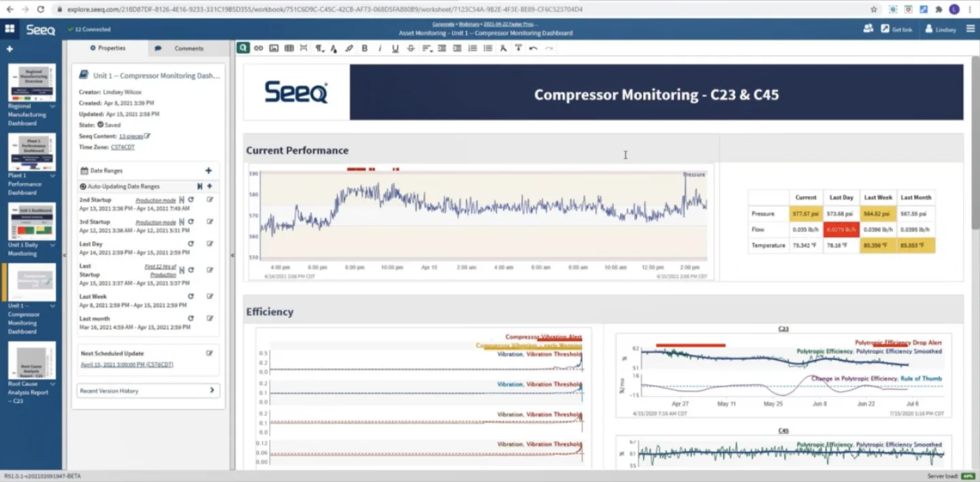Image resolution: width=980 pixels, height=482 pixels.
Task: Open the text alignment dropdown
Action: click(x=427, y=48)
